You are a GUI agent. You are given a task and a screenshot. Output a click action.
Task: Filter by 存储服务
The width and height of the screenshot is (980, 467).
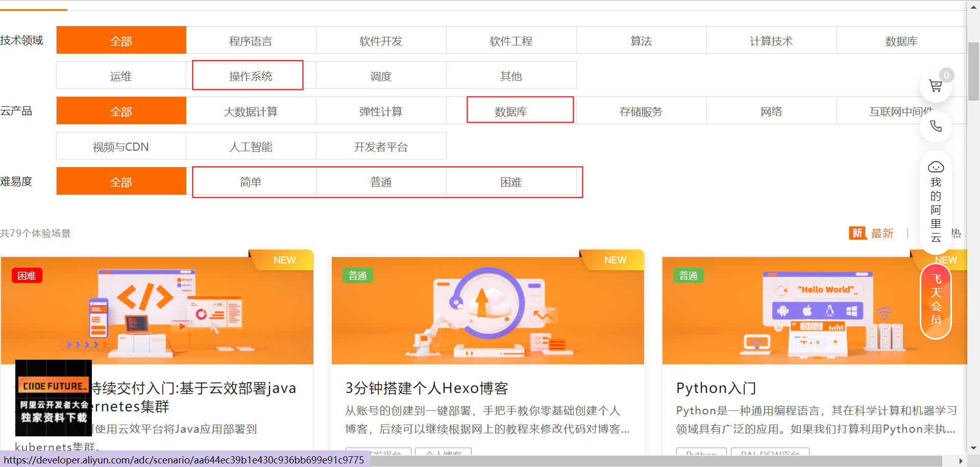pos(641,111)
